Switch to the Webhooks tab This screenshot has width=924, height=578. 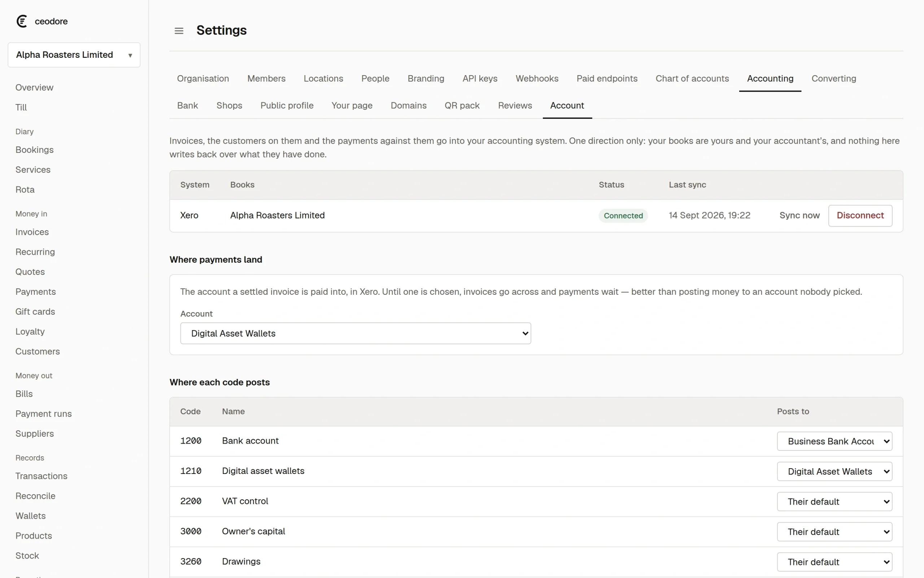coord(537,78)
